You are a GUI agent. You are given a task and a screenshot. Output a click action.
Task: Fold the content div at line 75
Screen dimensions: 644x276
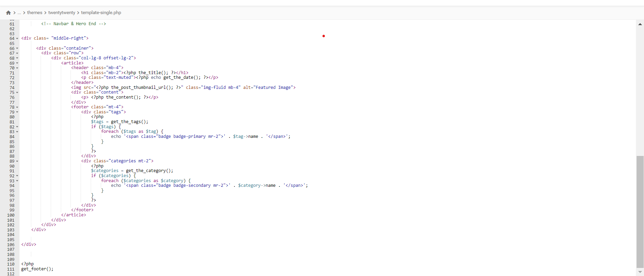pyautogui.click(x=17, y=93)
